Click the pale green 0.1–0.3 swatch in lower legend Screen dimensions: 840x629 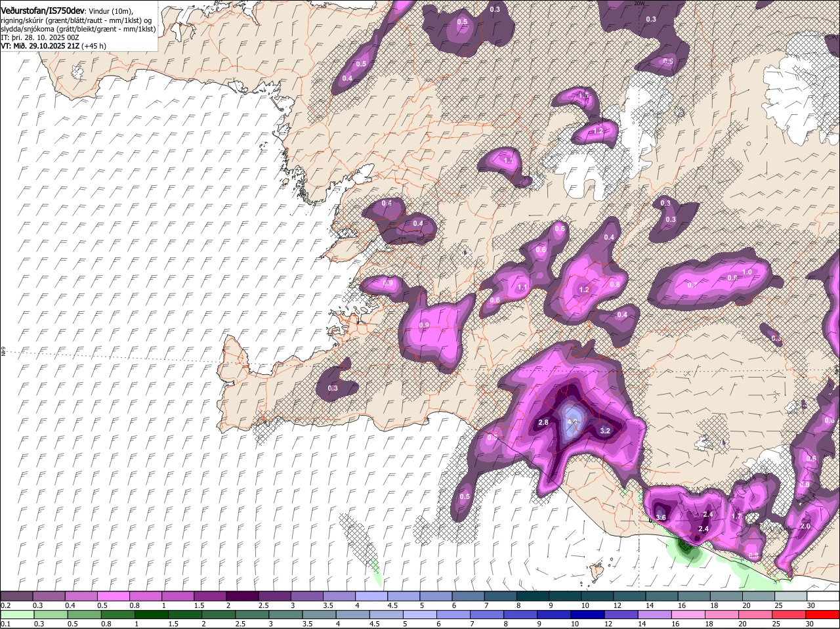[x=17, y=615]
